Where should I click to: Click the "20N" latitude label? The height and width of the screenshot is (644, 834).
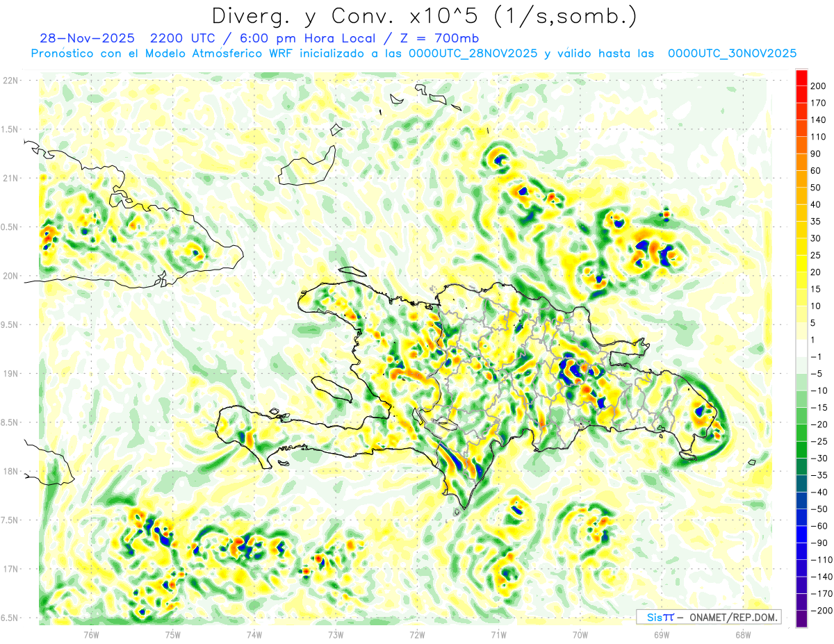click(x=10, y=276)
